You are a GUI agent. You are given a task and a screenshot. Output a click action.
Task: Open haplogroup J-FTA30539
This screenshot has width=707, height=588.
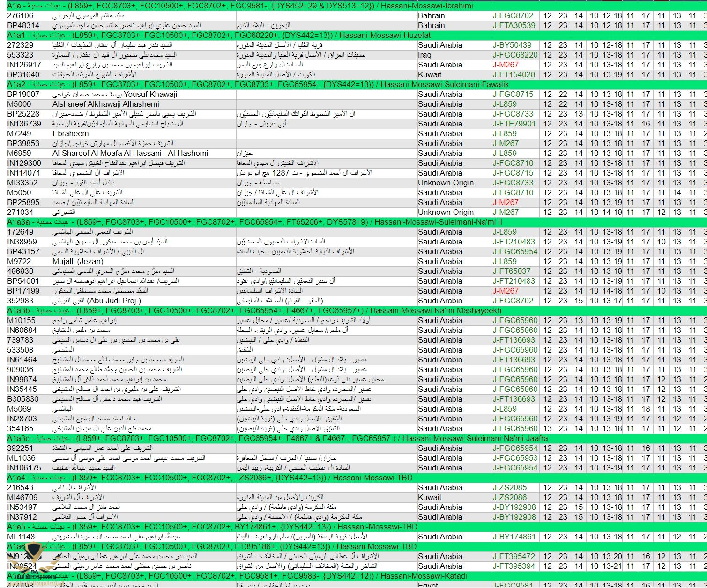(x=514, y=26)
